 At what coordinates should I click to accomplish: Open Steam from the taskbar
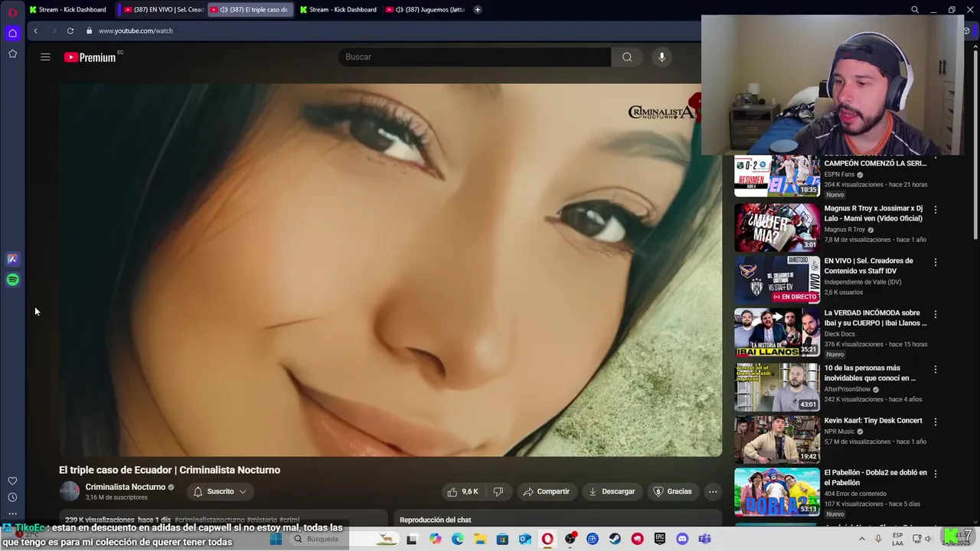(x=615, y=539)
